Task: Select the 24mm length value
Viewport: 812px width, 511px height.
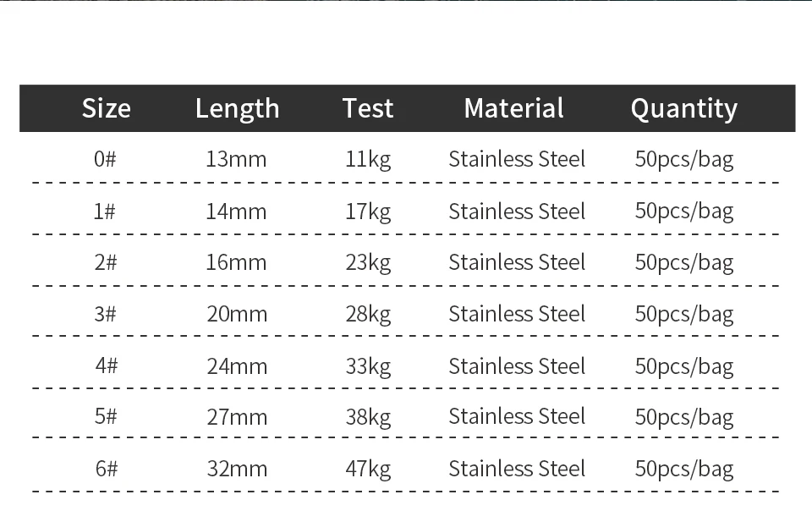Action: pyautogui.click(x=236, y=366)
